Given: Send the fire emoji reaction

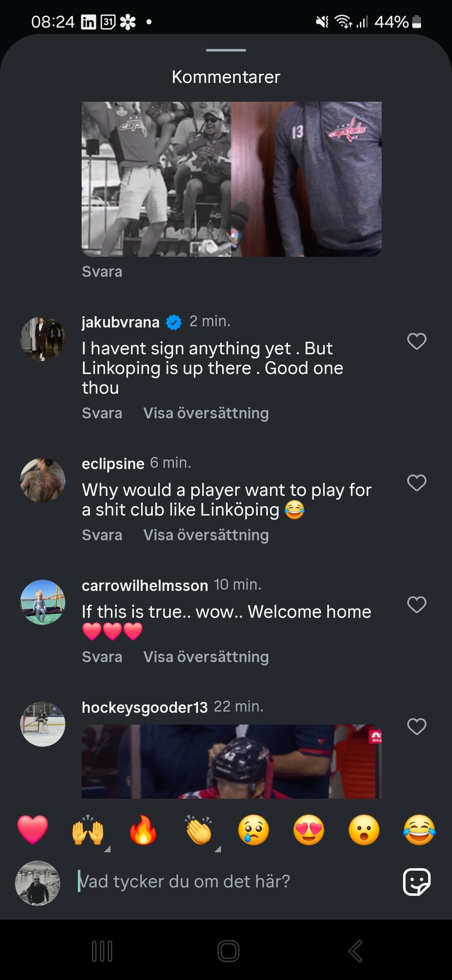Looking at the screenshot, I should point(143,830).
